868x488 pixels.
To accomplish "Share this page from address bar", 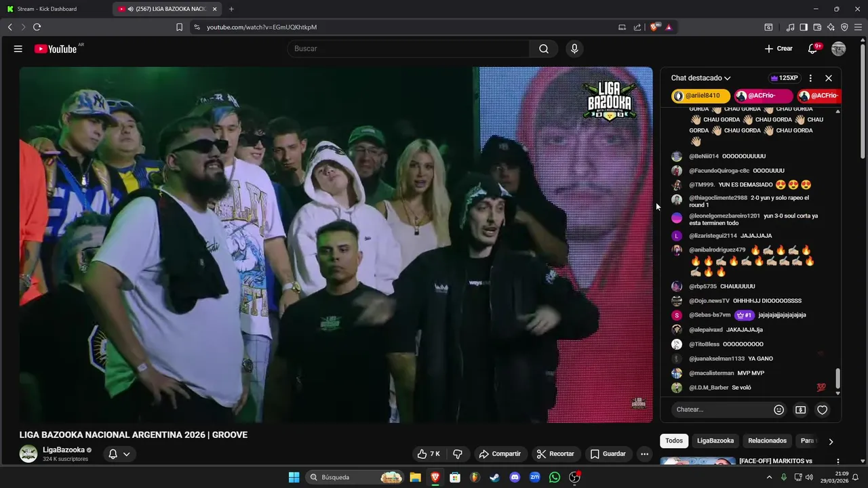I will coord(637,27).
